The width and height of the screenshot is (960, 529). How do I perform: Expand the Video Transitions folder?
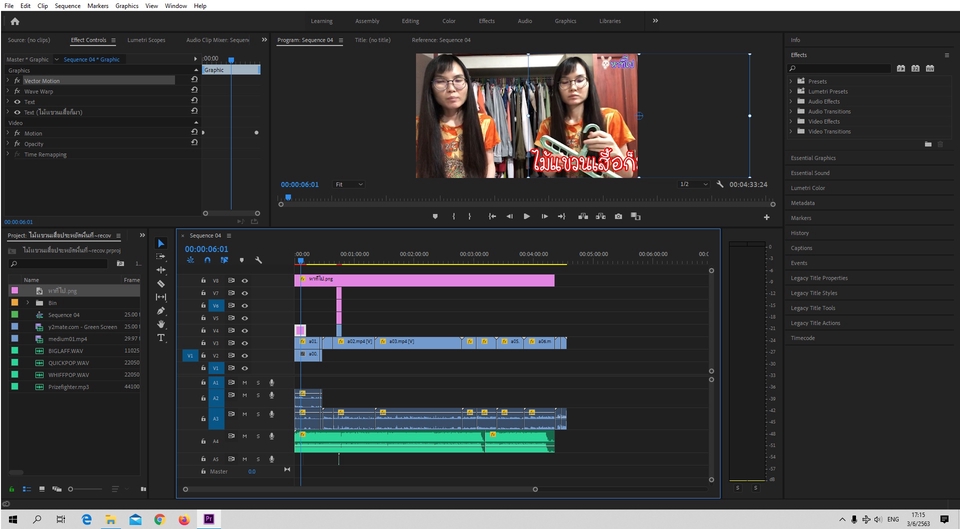pyautogui.click(x=790, y=131)
